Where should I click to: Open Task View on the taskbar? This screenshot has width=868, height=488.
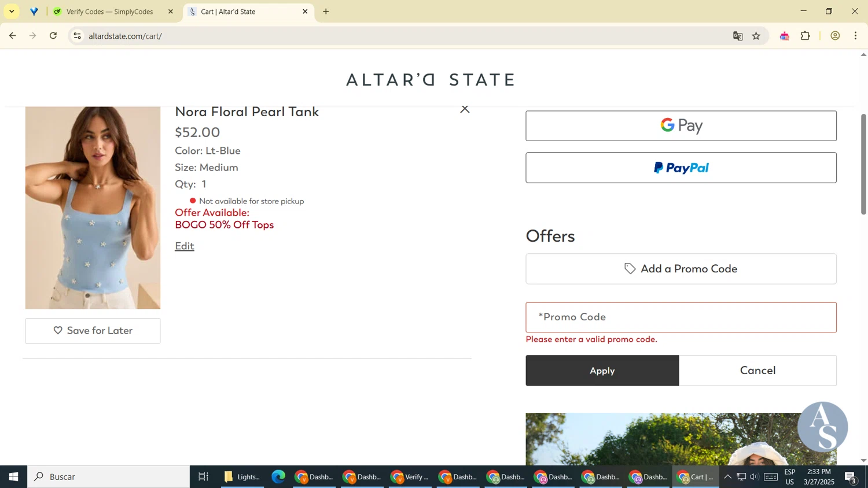(x=203, y=477)
